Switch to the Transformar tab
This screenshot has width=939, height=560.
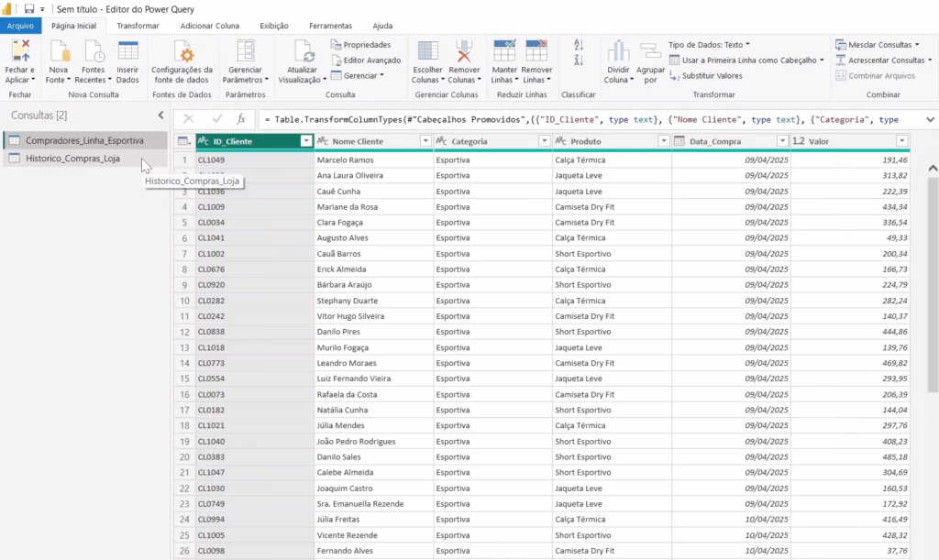(x=138, y=26)
